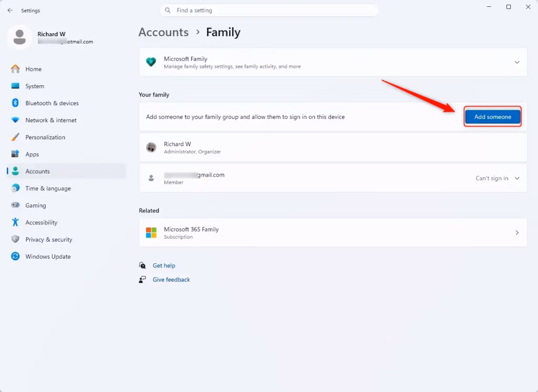
Task: Click the Bluetooth icon in sidebar
Action: 15,103
